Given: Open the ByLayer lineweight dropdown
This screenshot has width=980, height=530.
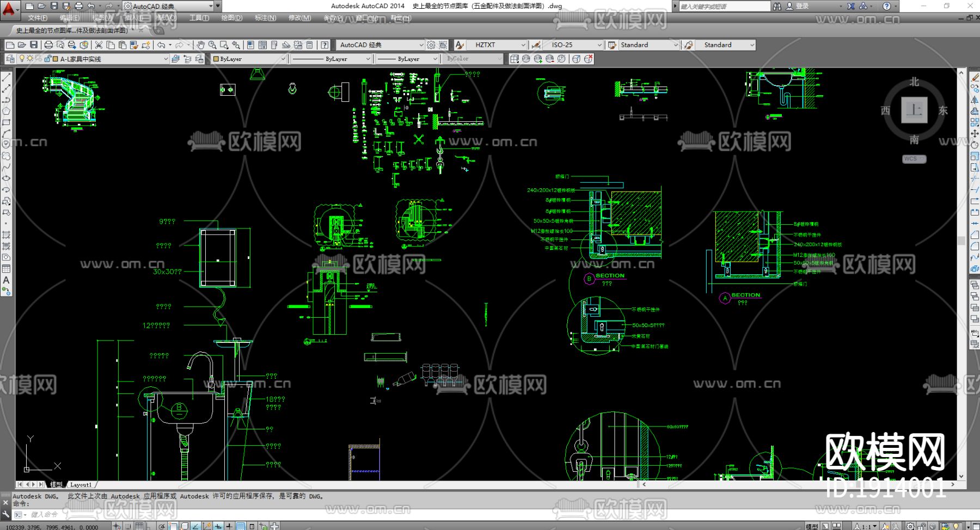Looking at the screenshot, I should pos(407,59).
